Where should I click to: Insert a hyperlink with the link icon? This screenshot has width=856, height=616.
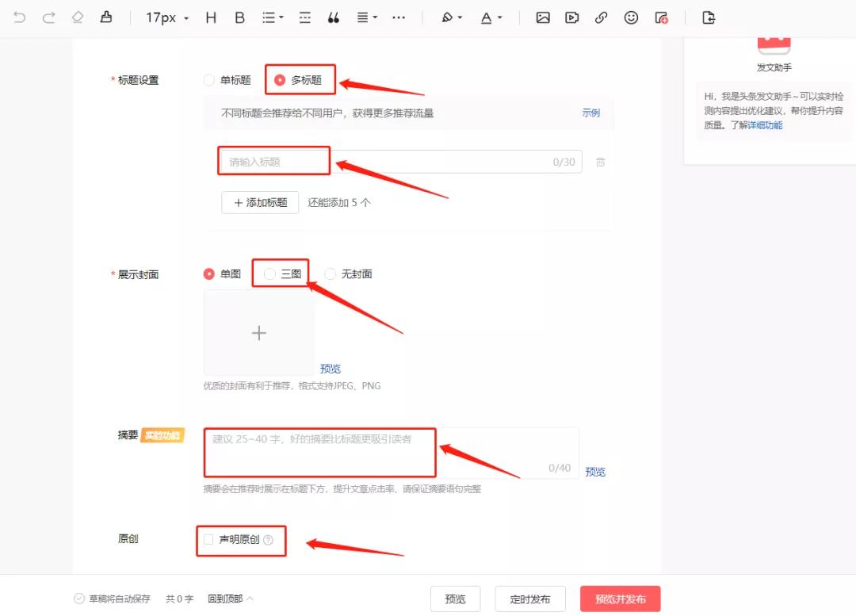[602, 17]
